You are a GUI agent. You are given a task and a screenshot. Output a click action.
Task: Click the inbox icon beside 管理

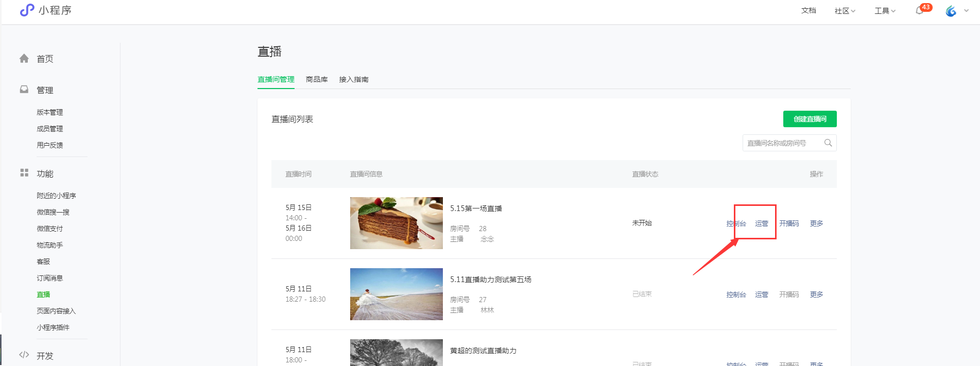24,90
